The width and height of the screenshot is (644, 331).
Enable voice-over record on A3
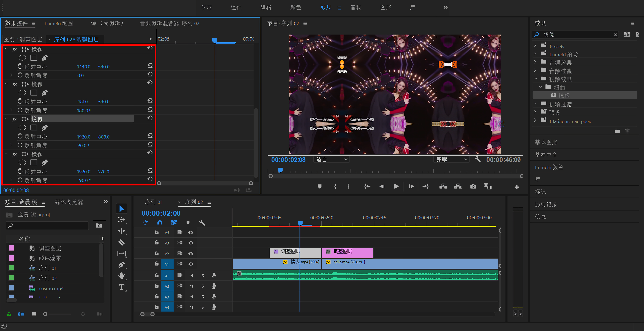click(x=214, y=296)
